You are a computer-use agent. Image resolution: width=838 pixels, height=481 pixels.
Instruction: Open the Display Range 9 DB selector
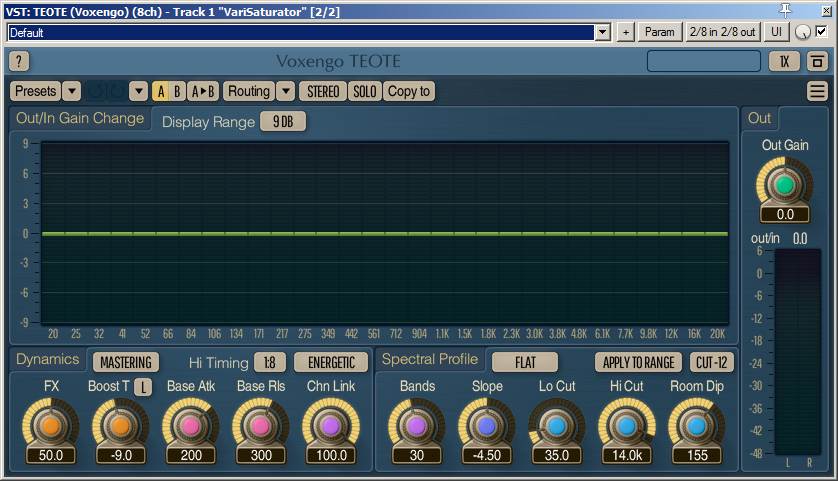pyautogui.click(x=283, y=122)
